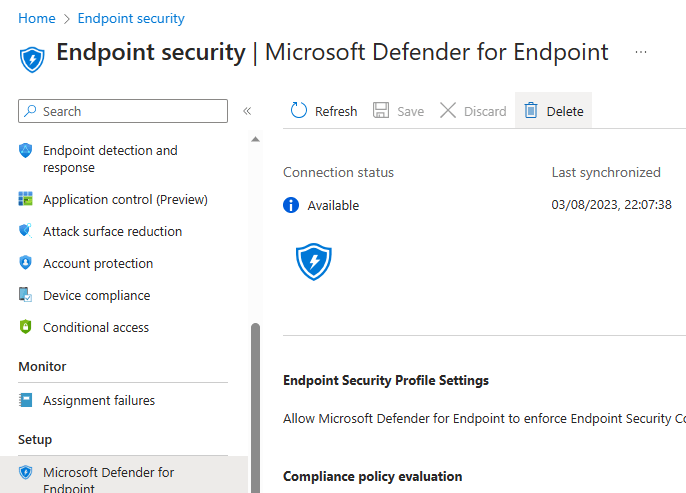This screenshot has width=686, height=493.
Task: Click the Conditional access icon
Action: (x=26, y=327)
